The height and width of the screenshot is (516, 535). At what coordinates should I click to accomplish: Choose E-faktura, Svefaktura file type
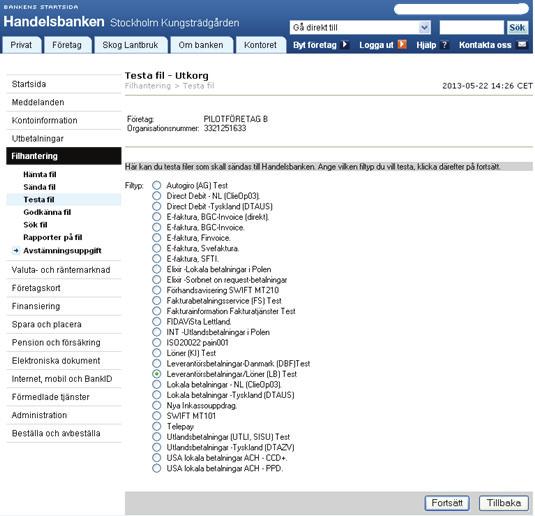pyautogui.click(x=157, y=248)
